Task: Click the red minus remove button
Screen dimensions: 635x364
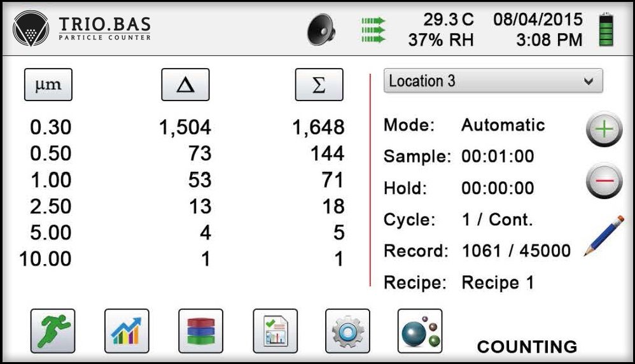Action: (x=603, y=181)
